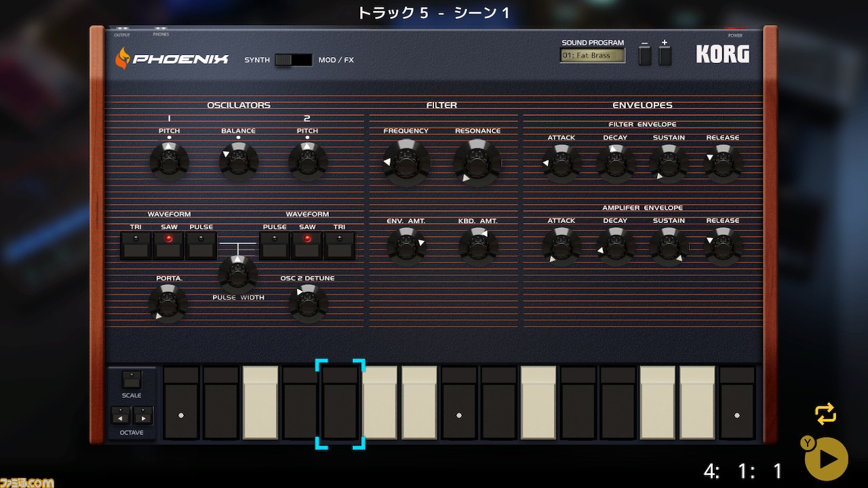Screen dimensions: 868x488
Task: Click the Filter Envelope Attack knob
Action: pos(561,164)
